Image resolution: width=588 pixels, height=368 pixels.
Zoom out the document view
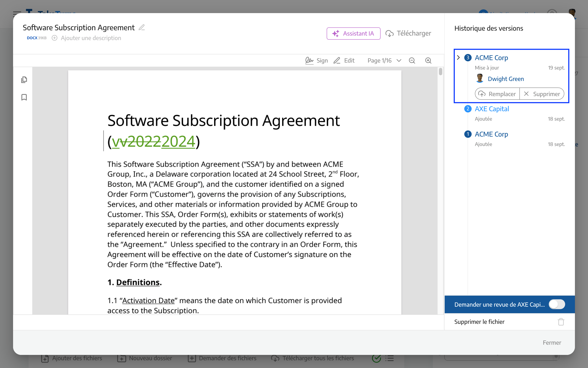point(412,60)
